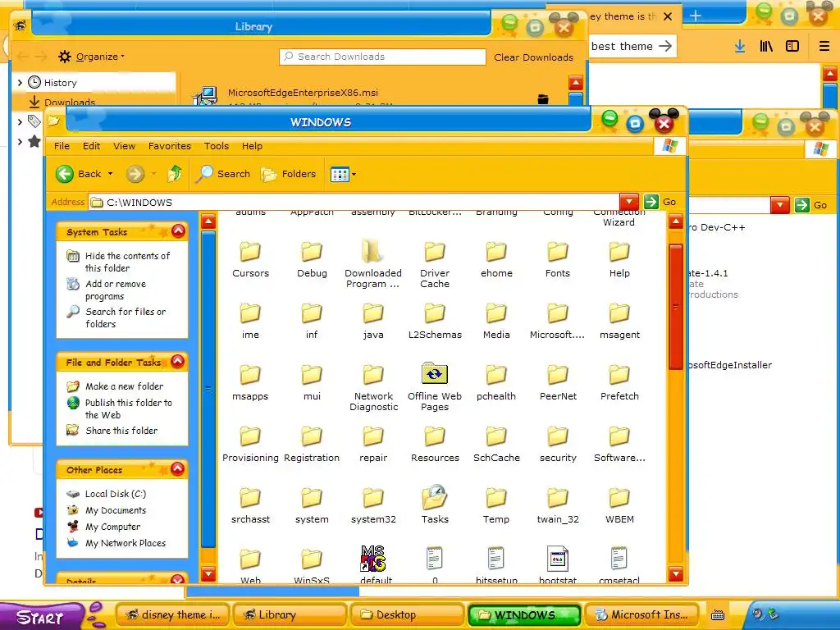Click Clear Downloads in Library window
Image resolution: width=840 pixels, height=630 pixels.
click(533, 57)
